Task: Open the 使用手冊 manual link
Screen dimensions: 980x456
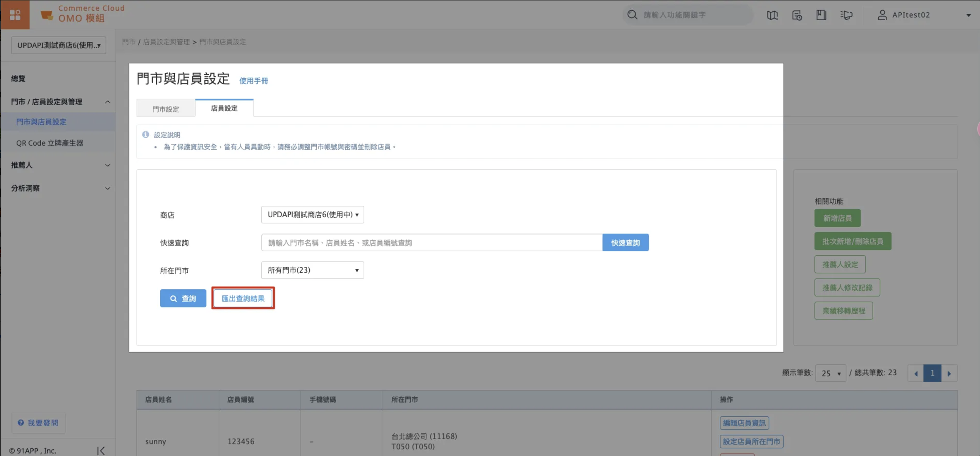Action: tap(254, 81)
